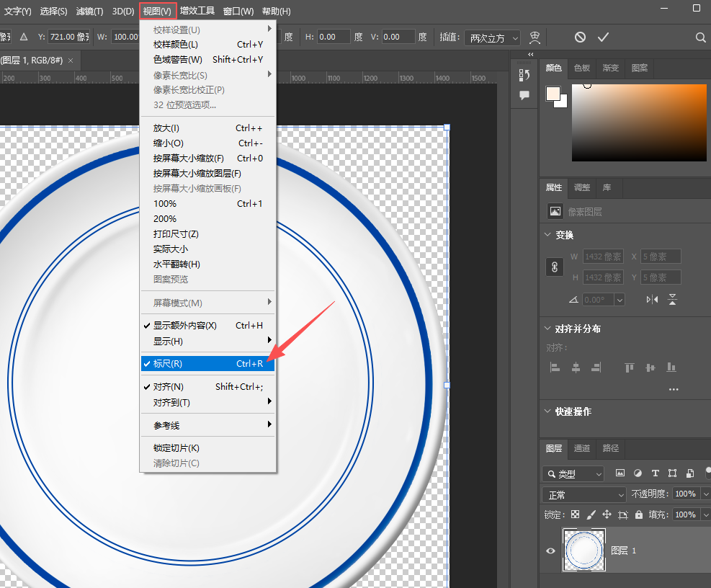
Task: Align horizontal centers icon
Action: pos(576,367)
